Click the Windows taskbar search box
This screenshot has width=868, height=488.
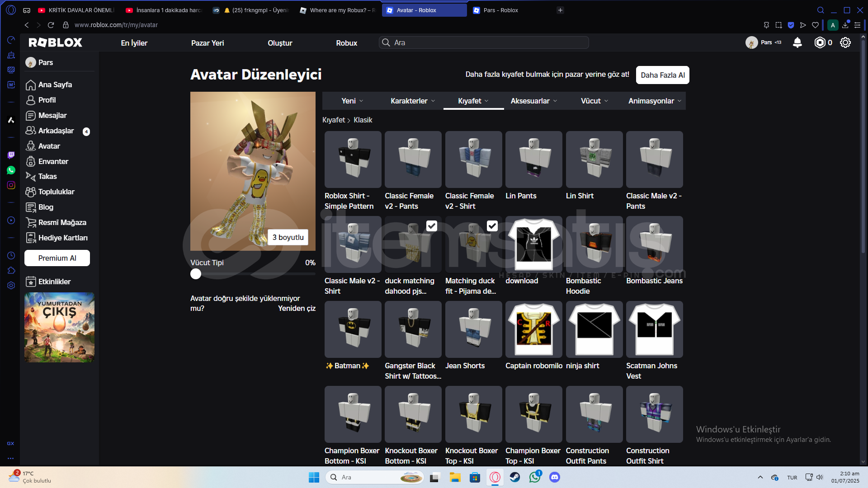374,477
